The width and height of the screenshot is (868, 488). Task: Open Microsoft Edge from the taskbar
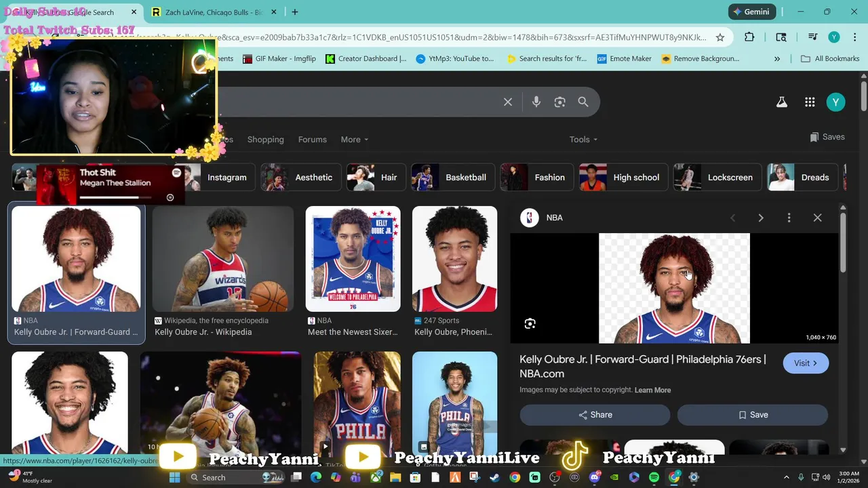[316, 477]
